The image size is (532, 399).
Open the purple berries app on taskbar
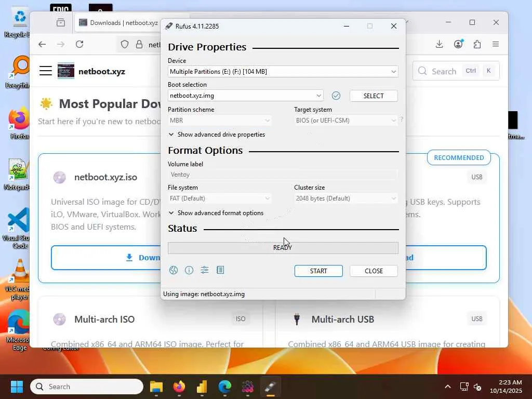pyautogui.click(x=247, y=387)
